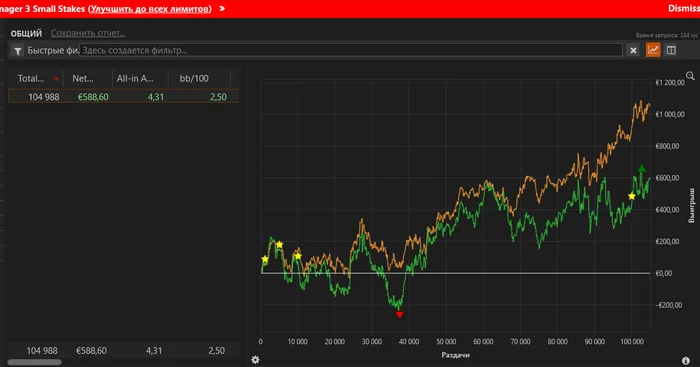Click the 4,31 value in the footer
This screenshot has width=700, height=367.
point(154,351)
